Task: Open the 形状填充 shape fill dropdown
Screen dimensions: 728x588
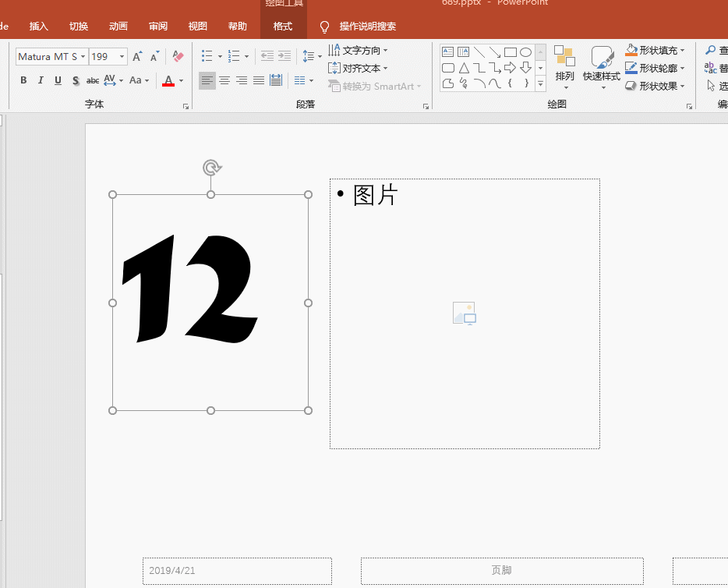Action: click(656, 51)
